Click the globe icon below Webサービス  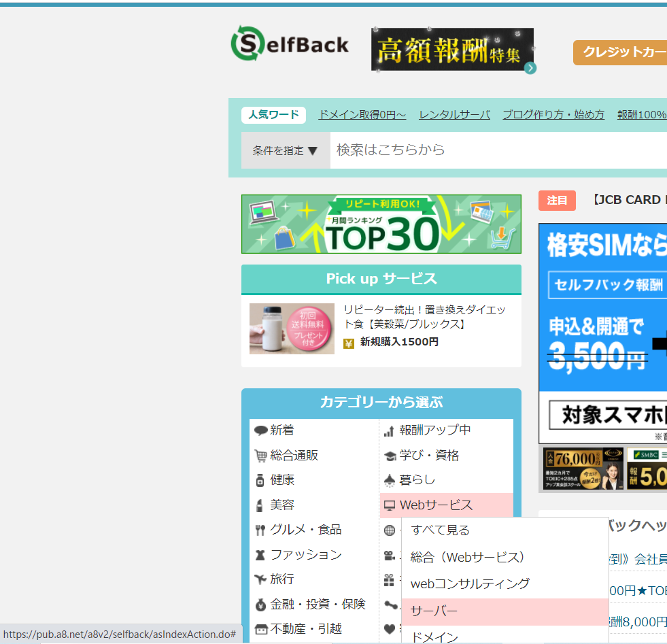pos(389,530)
